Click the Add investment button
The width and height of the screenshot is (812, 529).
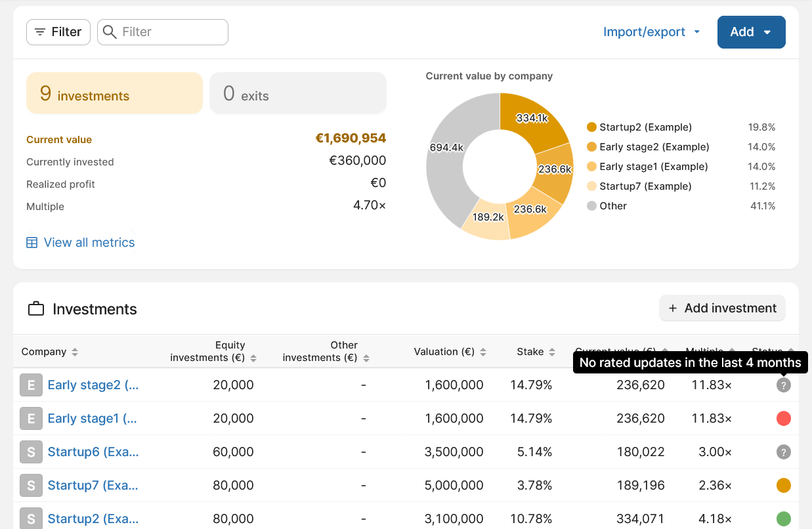click(x=722, y=308)
